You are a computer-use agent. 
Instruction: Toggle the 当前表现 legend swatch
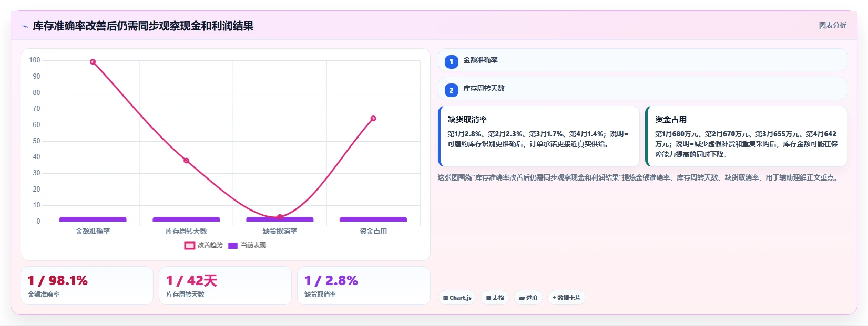pos(233,245)
